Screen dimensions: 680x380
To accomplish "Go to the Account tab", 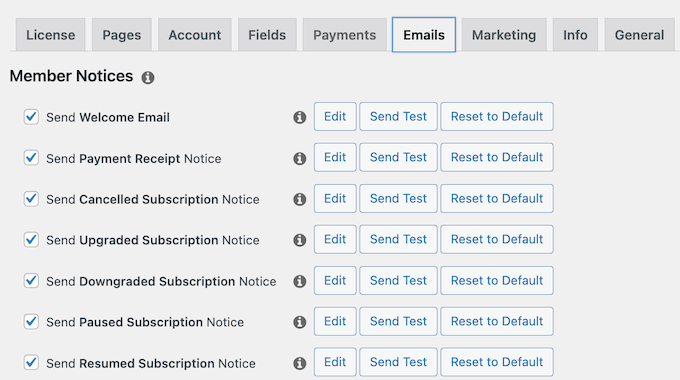I will coord(195,35).
